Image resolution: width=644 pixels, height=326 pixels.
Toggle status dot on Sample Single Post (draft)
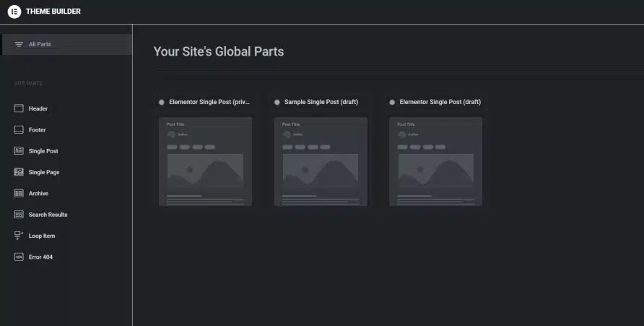tap(277, 103)
